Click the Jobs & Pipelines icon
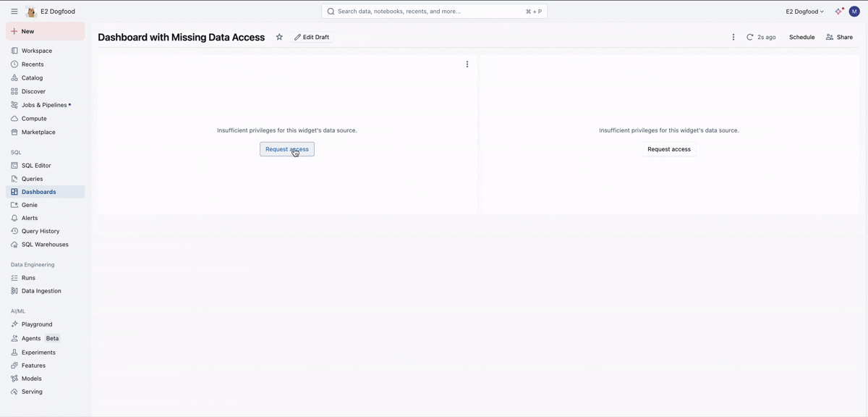Image resolution: width=868 pixels, height=417 pixels. [x=14, y=105]
